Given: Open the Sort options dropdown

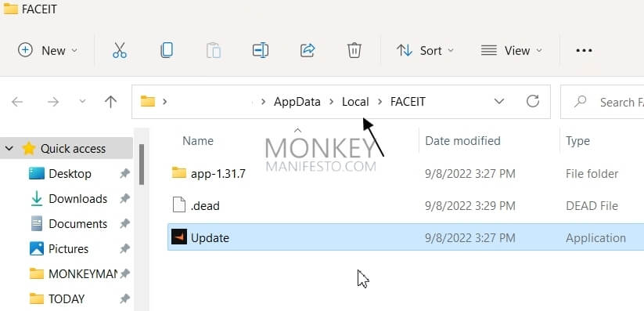Looking at the screenshot, I should [425, 51].
